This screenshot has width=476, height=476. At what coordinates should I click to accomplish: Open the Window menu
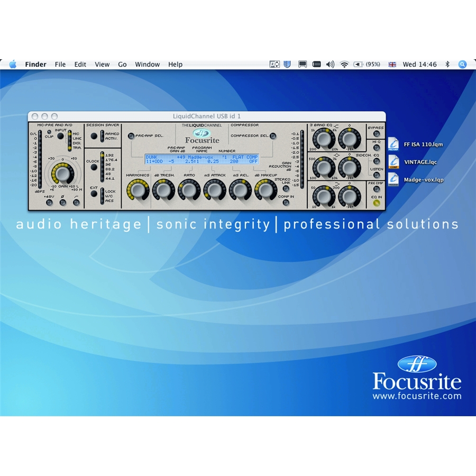click(x=147, y=65)
